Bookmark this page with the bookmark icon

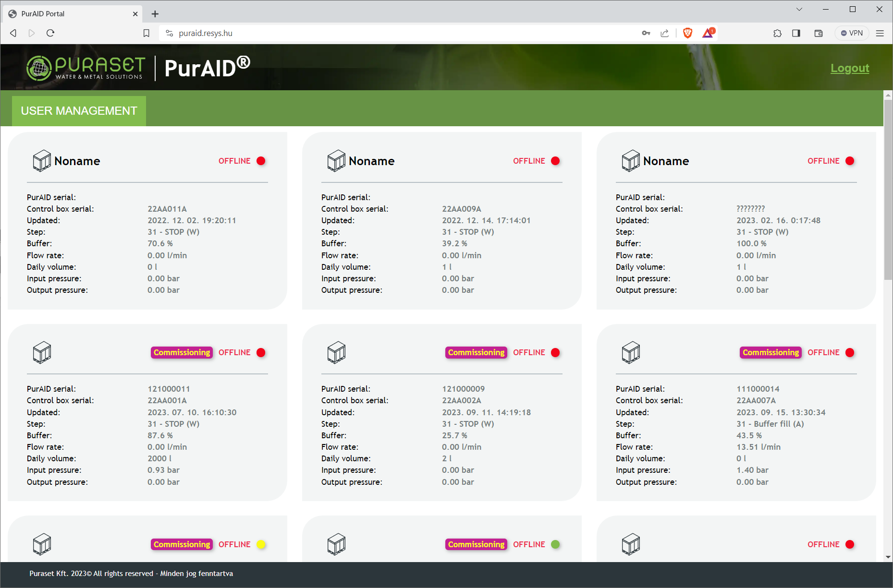tap(147, 33)
